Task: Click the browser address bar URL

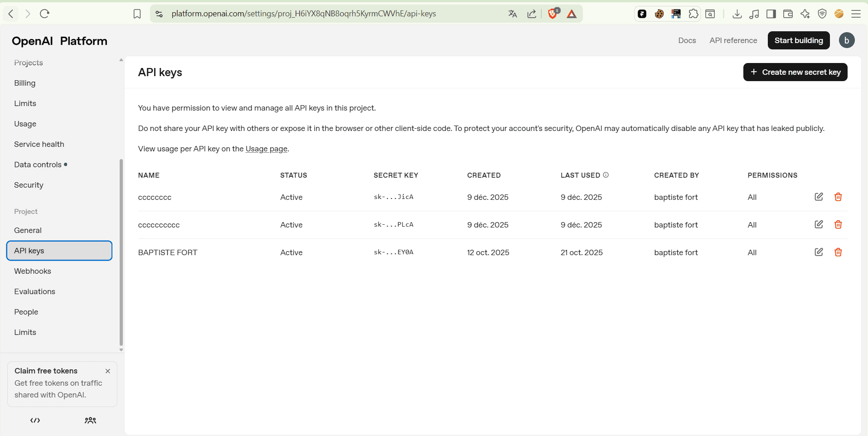Action: (x=304, y=14)
